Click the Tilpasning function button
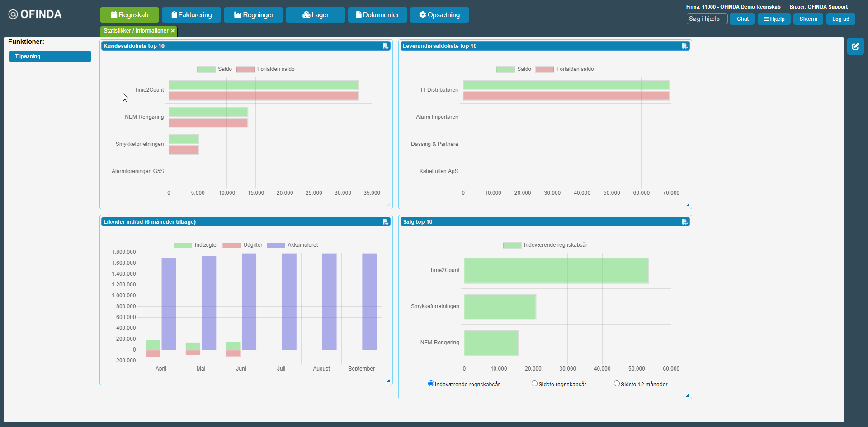868x427 pixels. (x=50, y=56)
